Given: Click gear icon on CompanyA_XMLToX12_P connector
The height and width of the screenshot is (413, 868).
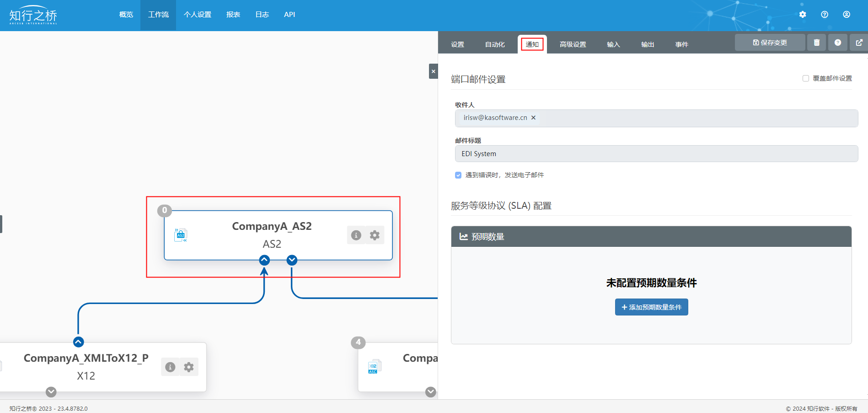Looking at the screenshot, I should pyautogui.click(x=189, y=367).
